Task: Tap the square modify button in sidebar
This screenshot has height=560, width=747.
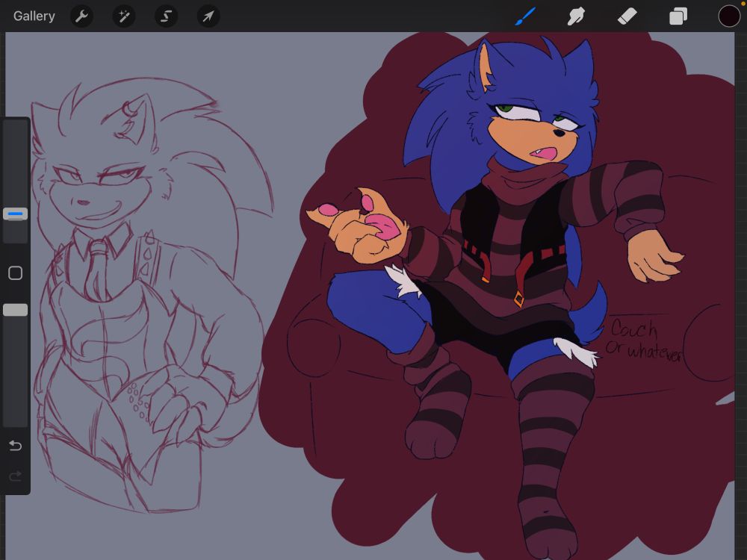Action: tap(15, 273)
